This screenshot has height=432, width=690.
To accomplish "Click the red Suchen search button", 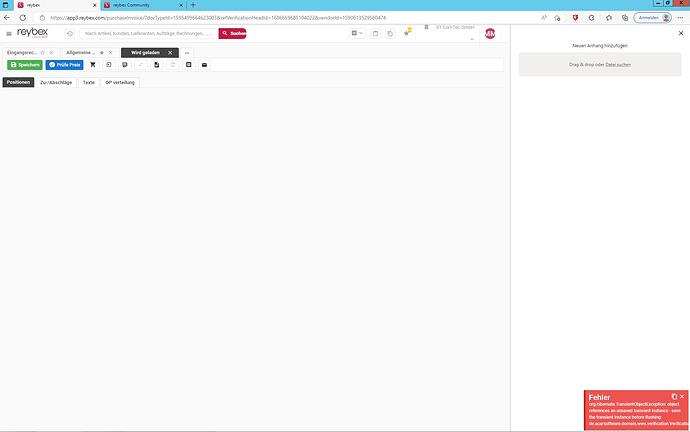I will pos(232,33).
